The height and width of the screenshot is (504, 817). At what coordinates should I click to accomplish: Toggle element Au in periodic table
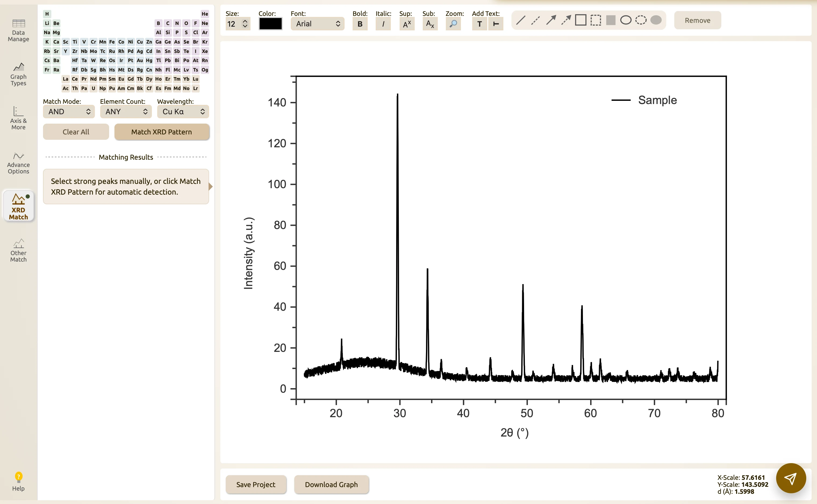coord(140,61)
